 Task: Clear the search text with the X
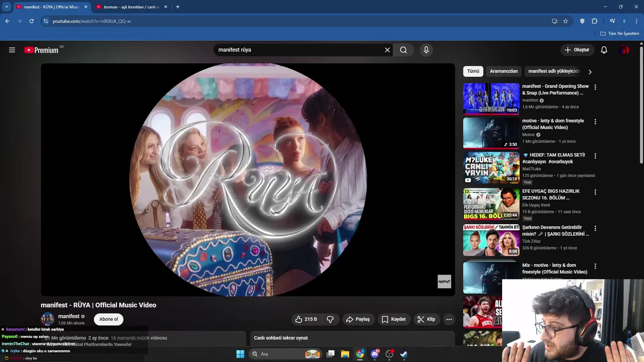click(x=387, y=50)
